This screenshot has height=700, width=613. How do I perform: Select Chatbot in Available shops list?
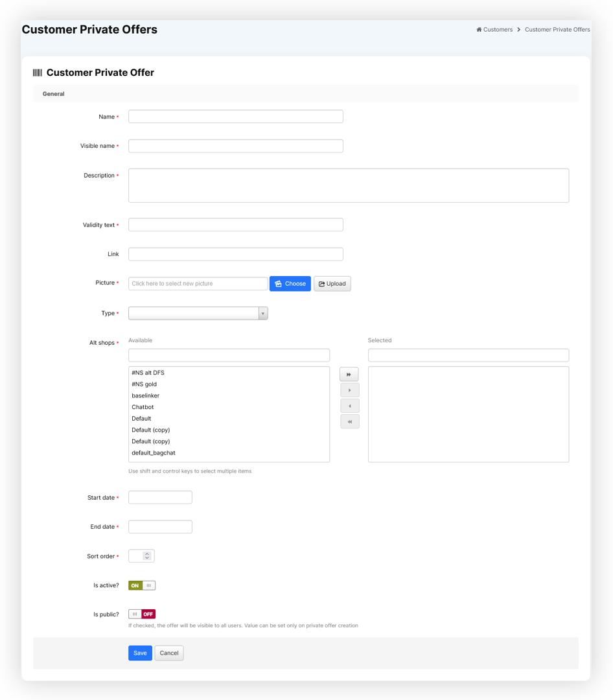point(143,407)
